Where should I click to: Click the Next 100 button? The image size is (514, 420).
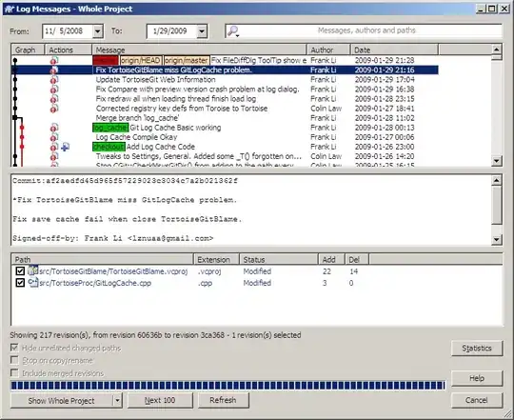click(160, 400)
